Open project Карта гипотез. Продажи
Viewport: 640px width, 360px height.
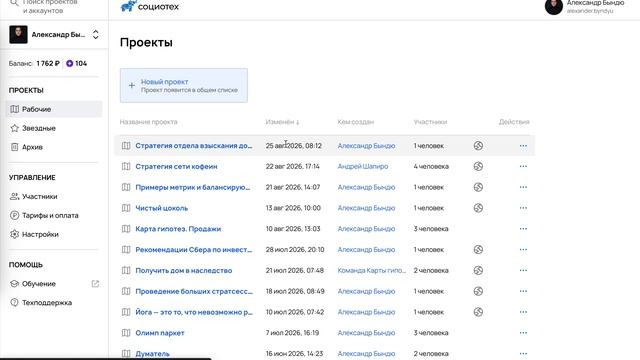(x=178, y=229)
